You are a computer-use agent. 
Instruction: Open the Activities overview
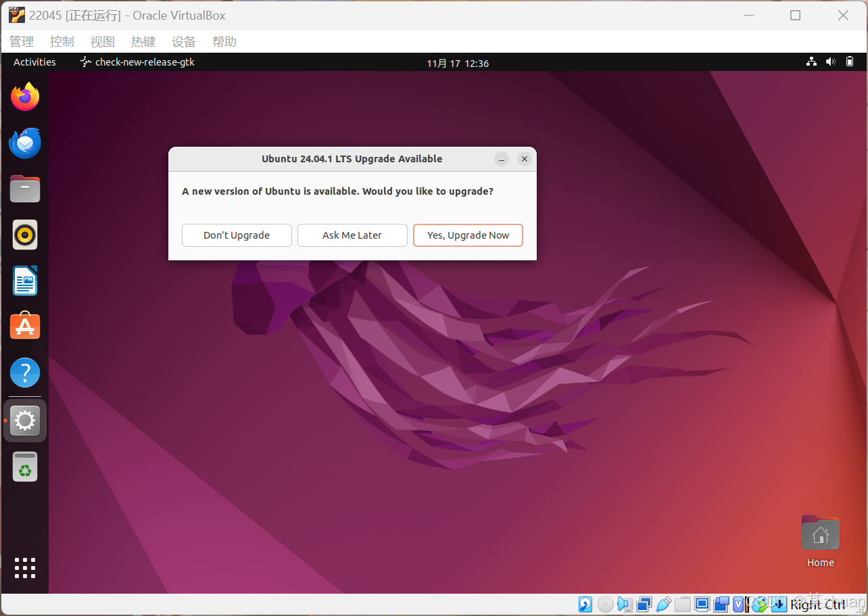34,62
